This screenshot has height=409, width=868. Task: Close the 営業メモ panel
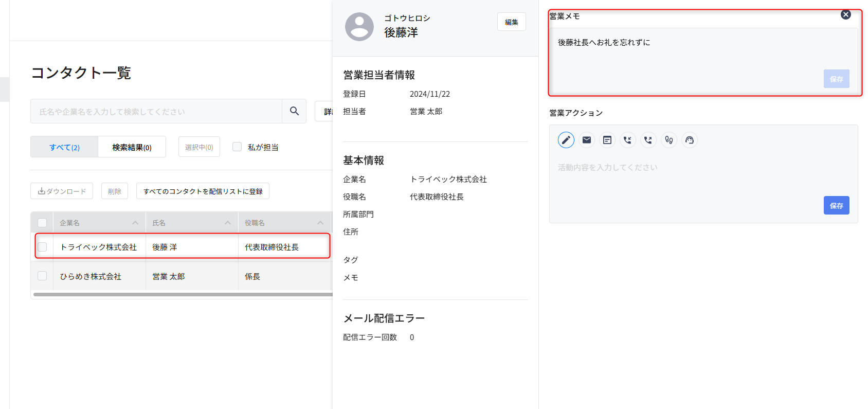point(845,15)
